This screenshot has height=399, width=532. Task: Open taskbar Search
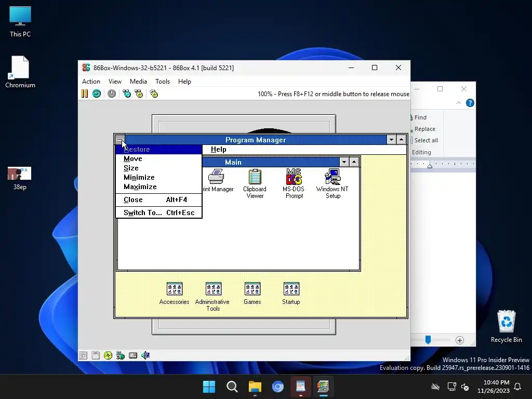232,387
